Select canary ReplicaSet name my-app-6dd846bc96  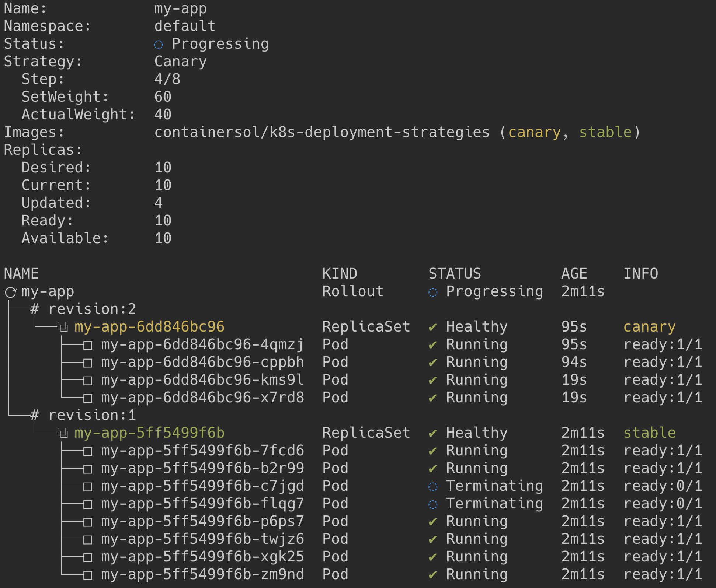(x=149, y=327)
